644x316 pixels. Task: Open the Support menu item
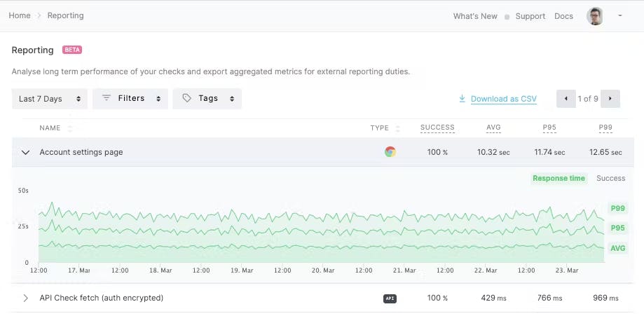click(530, 16)
